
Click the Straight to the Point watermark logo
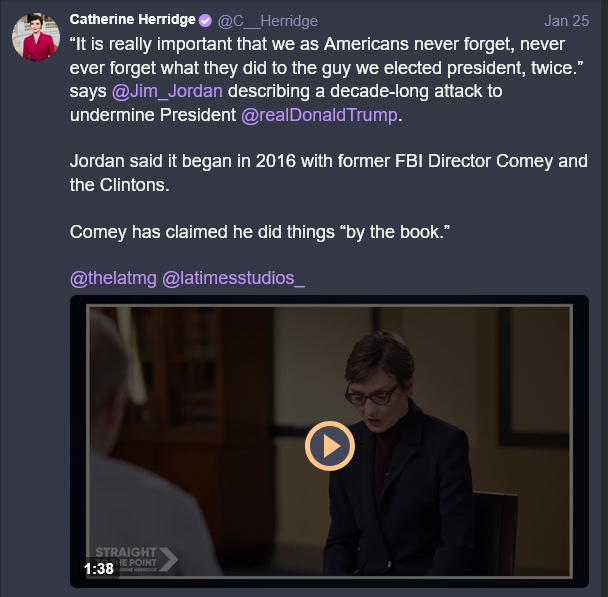[132, 559]
